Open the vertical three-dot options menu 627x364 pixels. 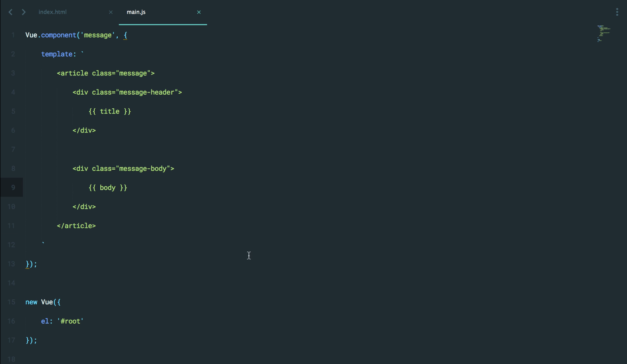tap(617, 12)
